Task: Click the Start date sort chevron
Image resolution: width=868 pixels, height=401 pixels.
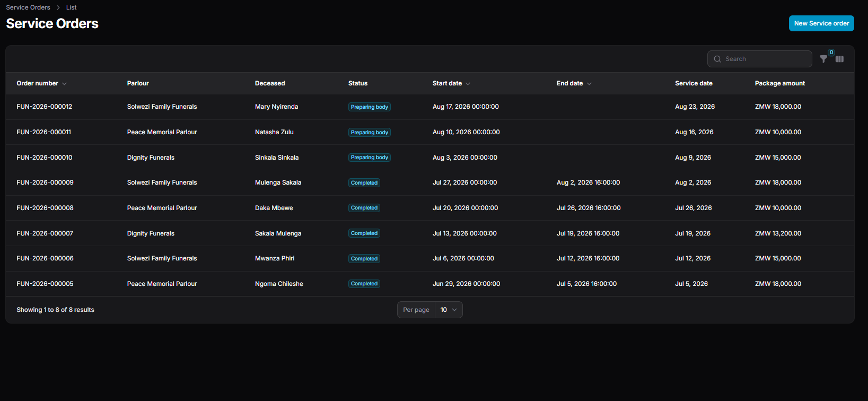Action: point(468,84)
